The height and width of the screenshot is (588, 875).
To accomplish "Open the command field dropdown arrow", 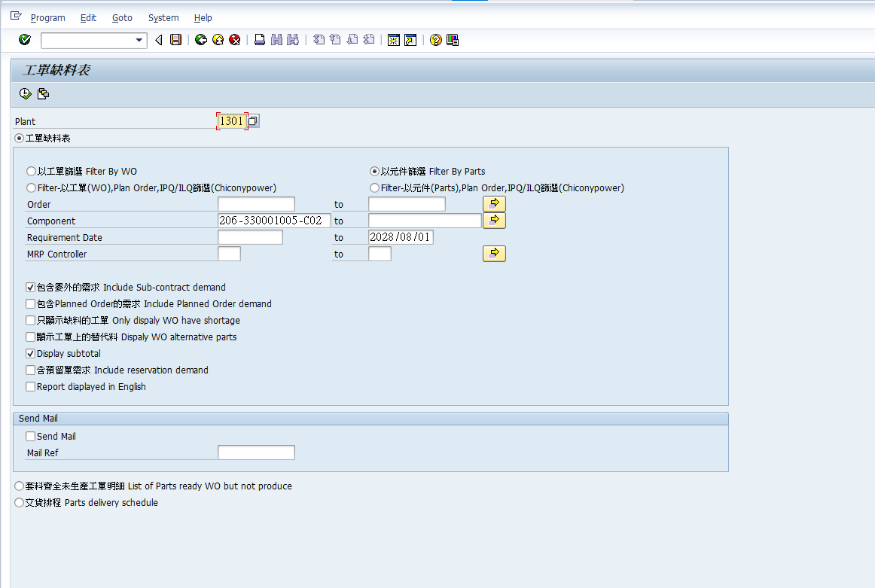I will [139, 41].
